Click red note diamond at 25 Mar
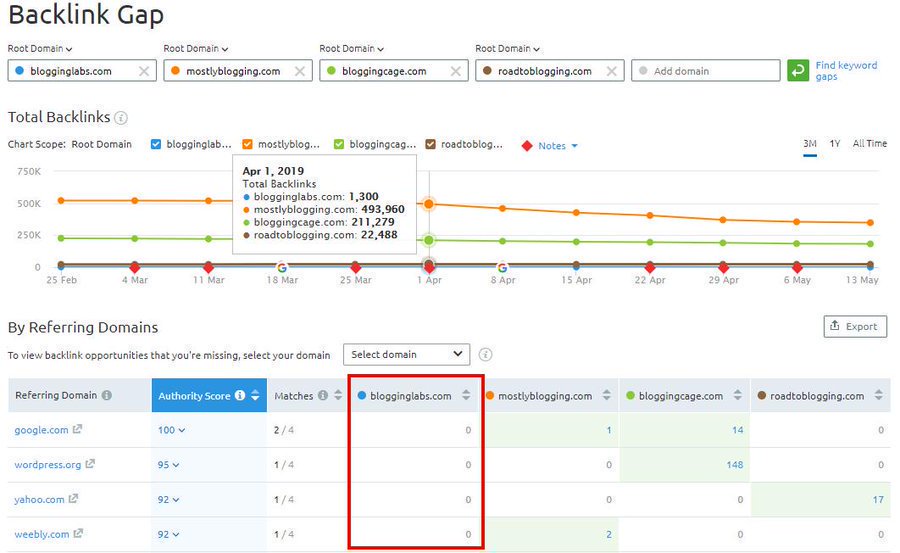The image size is (900, 553). coord(356,268)
